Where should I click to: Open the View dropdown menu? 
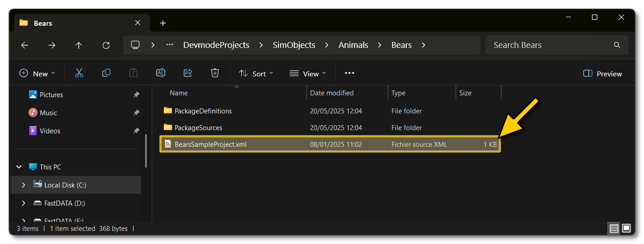308,74
